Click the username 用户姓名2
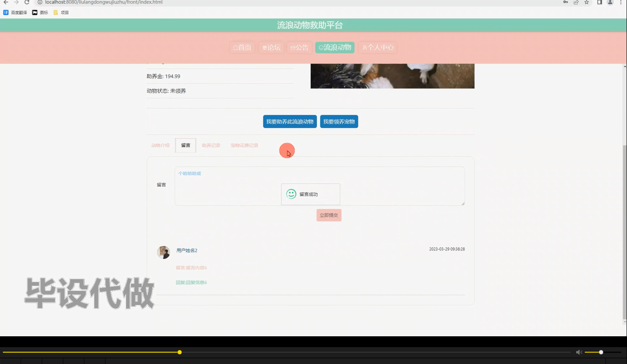 [187, 251]
